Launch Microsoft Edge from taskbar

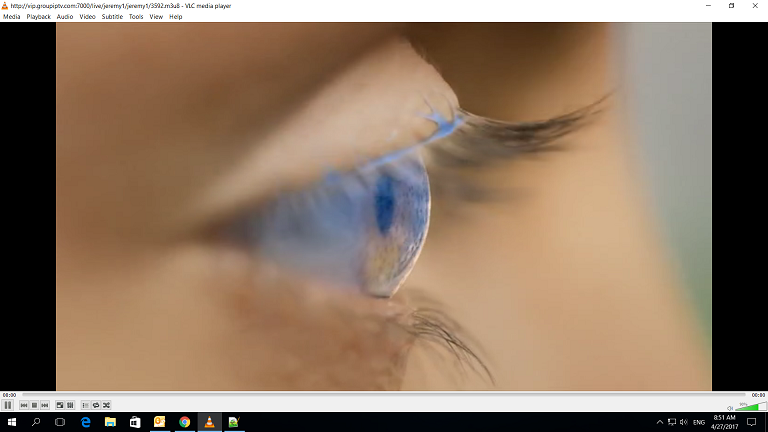(x=86, y=422)
